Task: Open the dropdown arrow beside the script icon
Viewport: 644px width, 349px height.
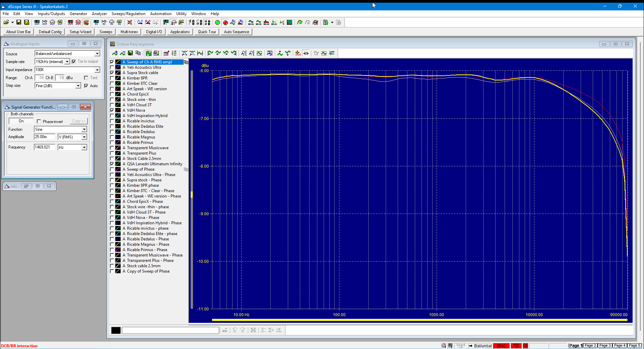Action: [x=332, y=22]
